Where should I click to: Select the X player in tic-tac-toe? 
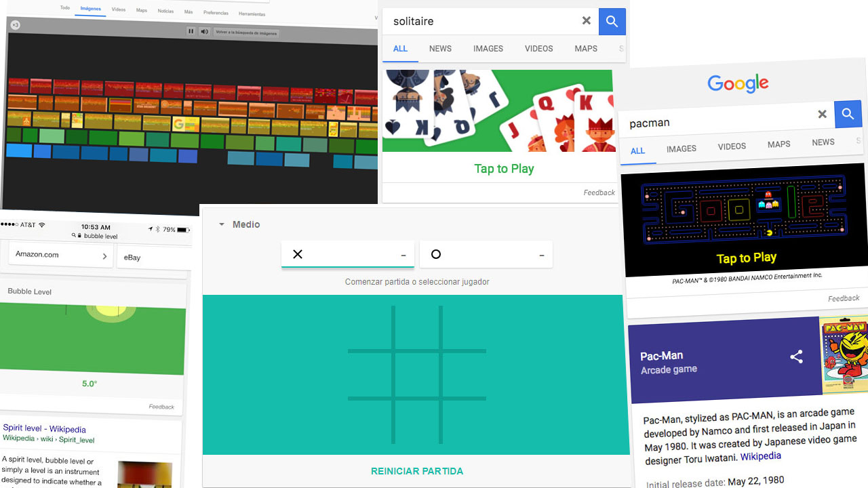coord(348,254)
